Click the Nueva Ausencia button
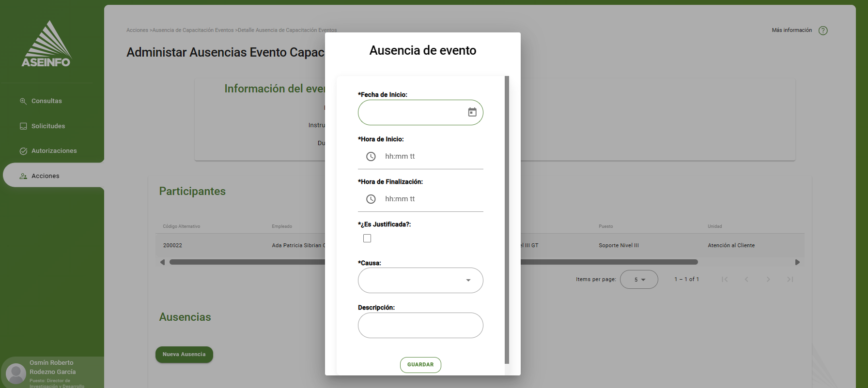Viewport: 868px width, 388px height. [184, 355]
